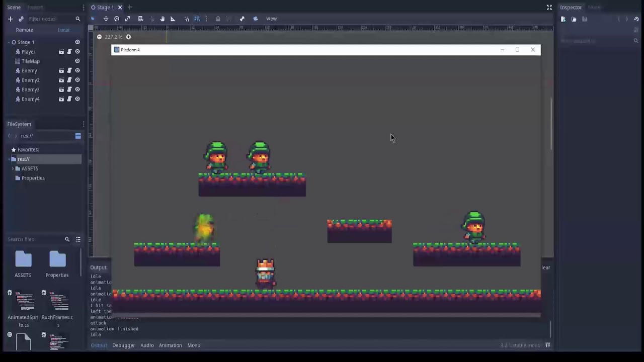
Task: Open the Audio bottom panel tab
Action: point(147,345)
